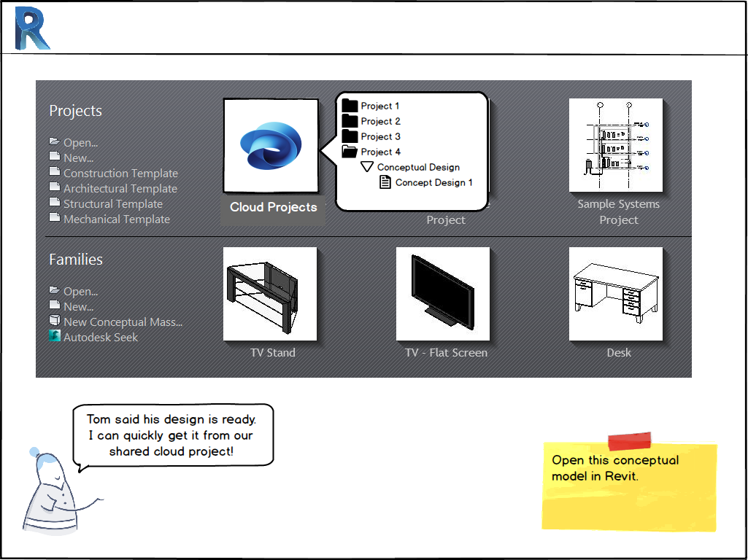Viewport: 748px width, 560px height.
Task: Open the Concept Design 1 document icon
Action: [x=385, y=182]
